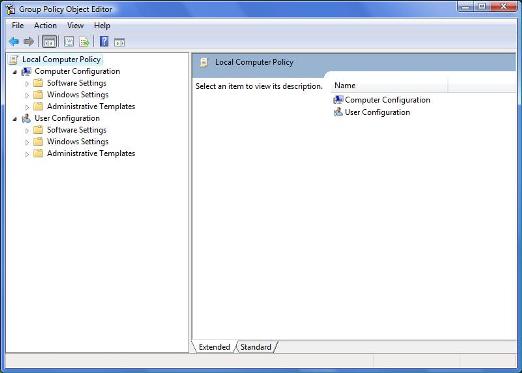Select Software Settings text under User Configuration
The height and width of the screenshot is (373, 522).
tap(77, 130)
